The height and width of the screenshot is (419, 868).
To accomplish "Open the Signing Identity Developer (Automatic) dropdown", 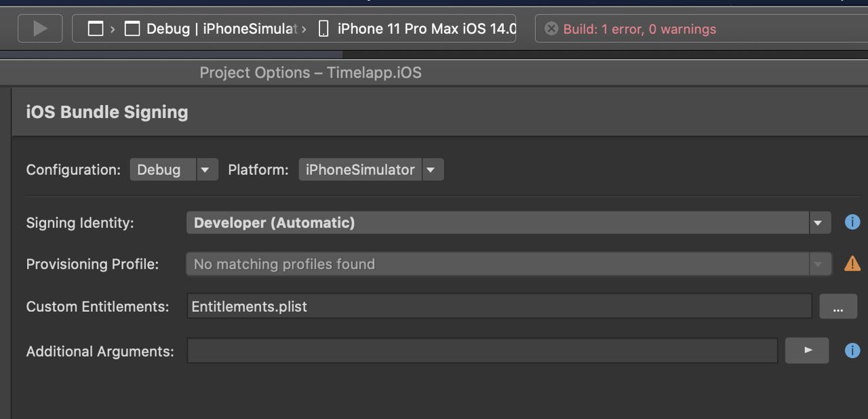I will pyautogui.click(x=509, y=222).
